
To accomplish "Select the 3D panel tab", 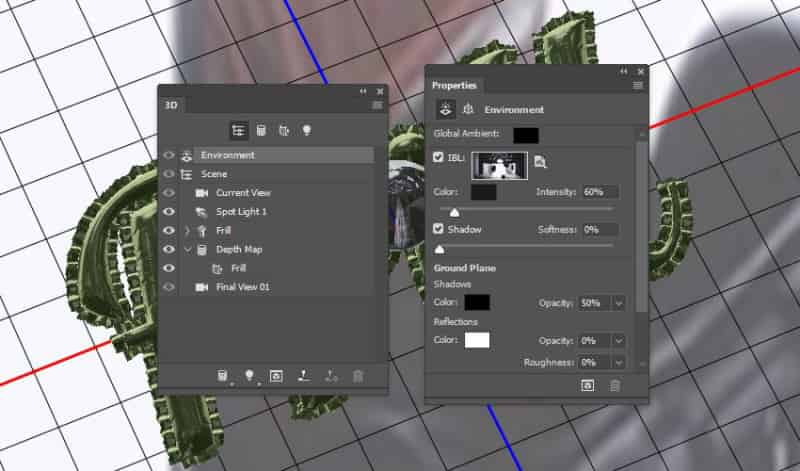I will (171, 105).
